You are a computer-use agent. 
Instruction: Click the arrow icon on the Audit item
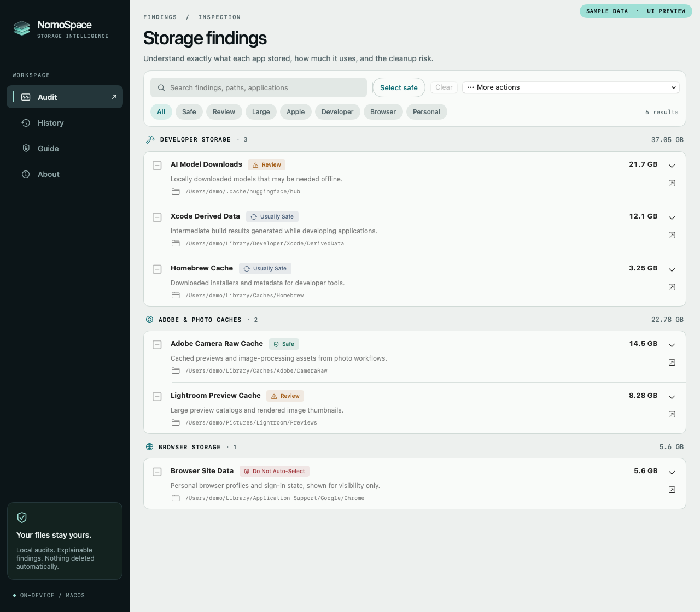114,97
